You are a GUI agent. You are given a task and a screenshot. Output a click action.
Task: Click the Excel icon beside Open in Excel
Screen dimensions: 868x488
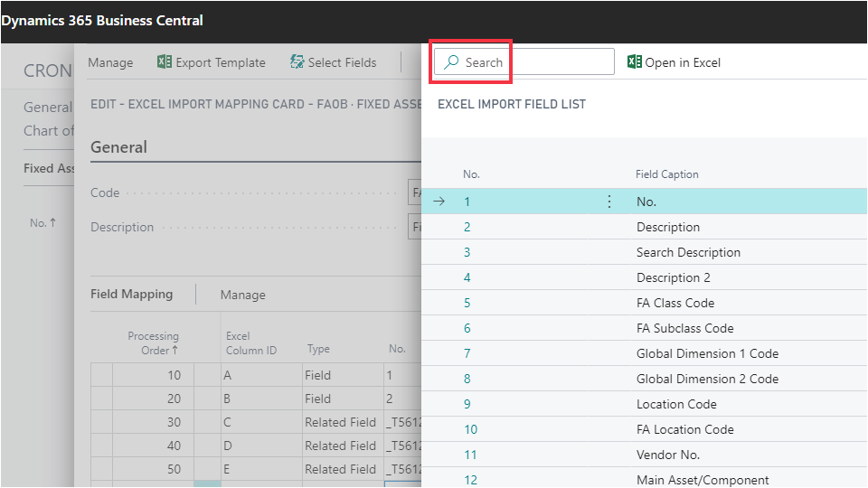[x=635, y=62]
